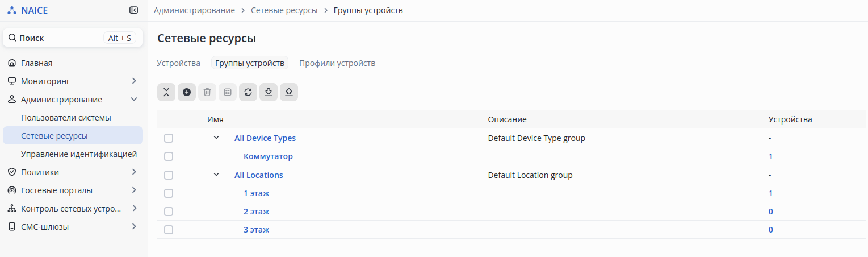
Task: Click the refresh icon in the toolbar
Action: (248, 92)
